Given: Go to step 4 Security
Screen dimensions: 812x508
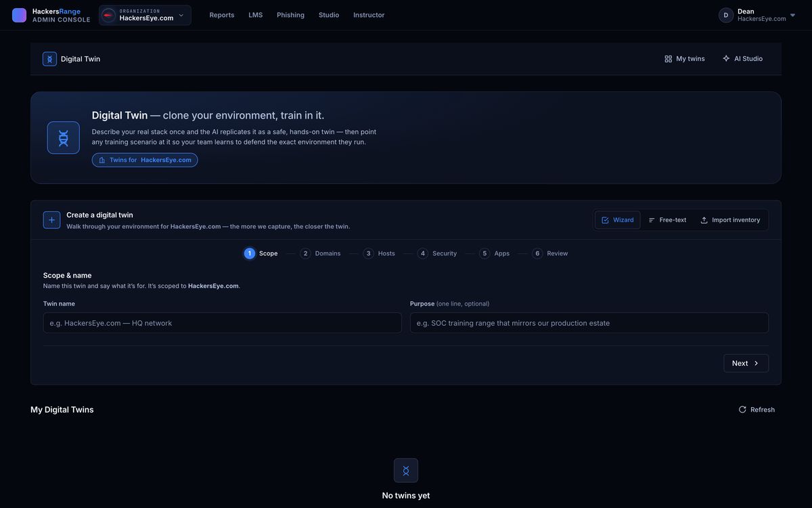Looking at the screenshot, I should coord(437,253).
